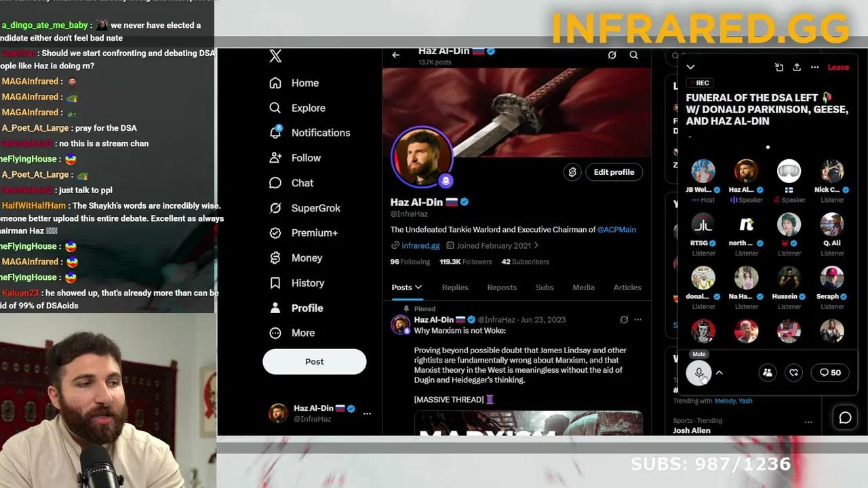Open the infrared.gg profile link
This screenshot has height=488, width=868.
click(x=420, y=245)
